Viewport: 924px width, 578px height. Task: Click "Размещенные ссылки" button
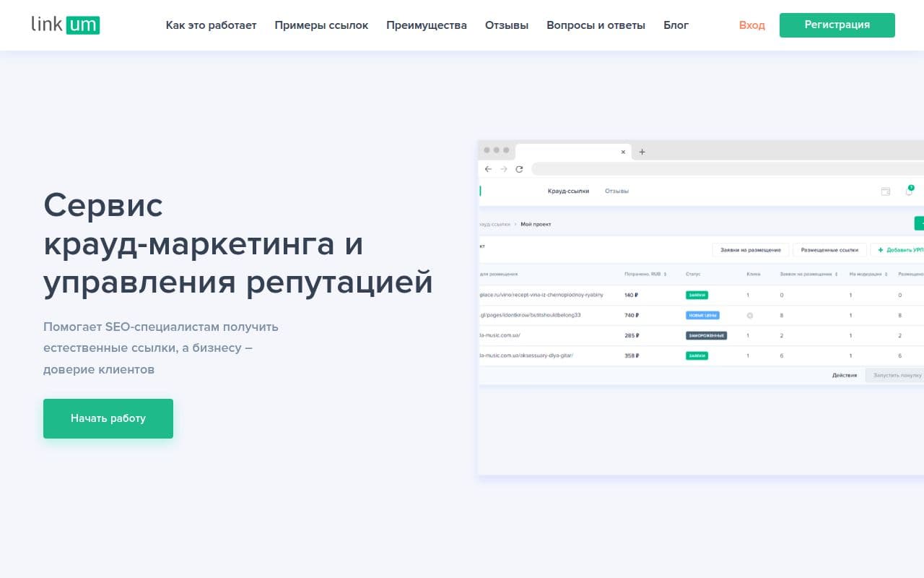(x=829, y=250)
